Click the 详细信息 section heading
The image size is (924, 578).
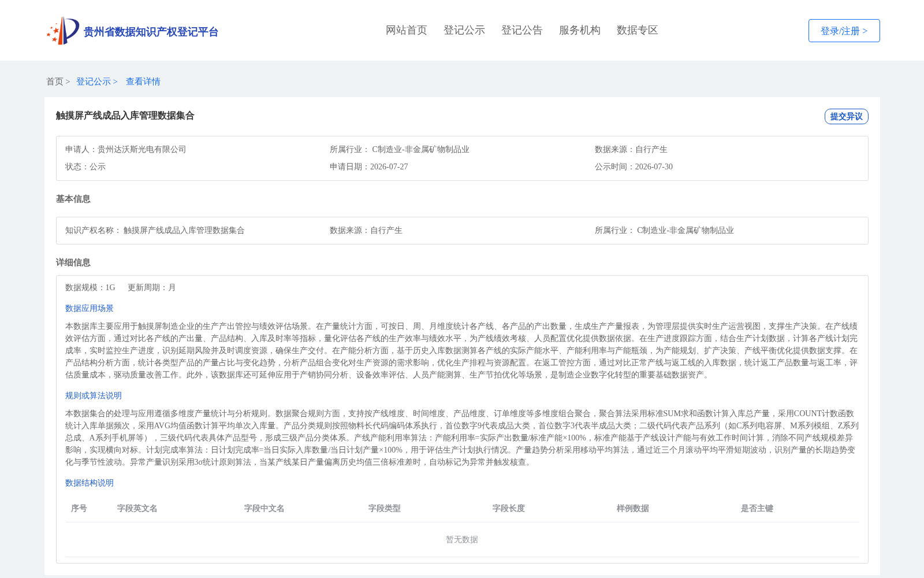click(73, 262)
